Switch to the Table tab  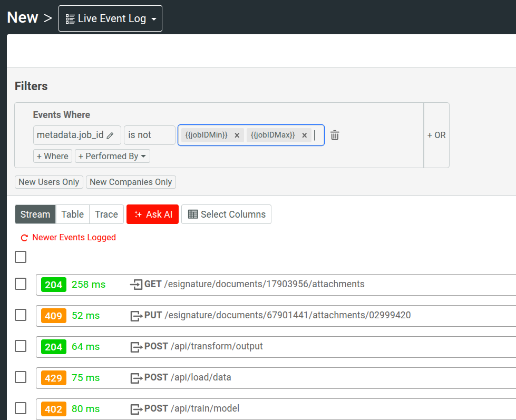(x=72, y=214)
